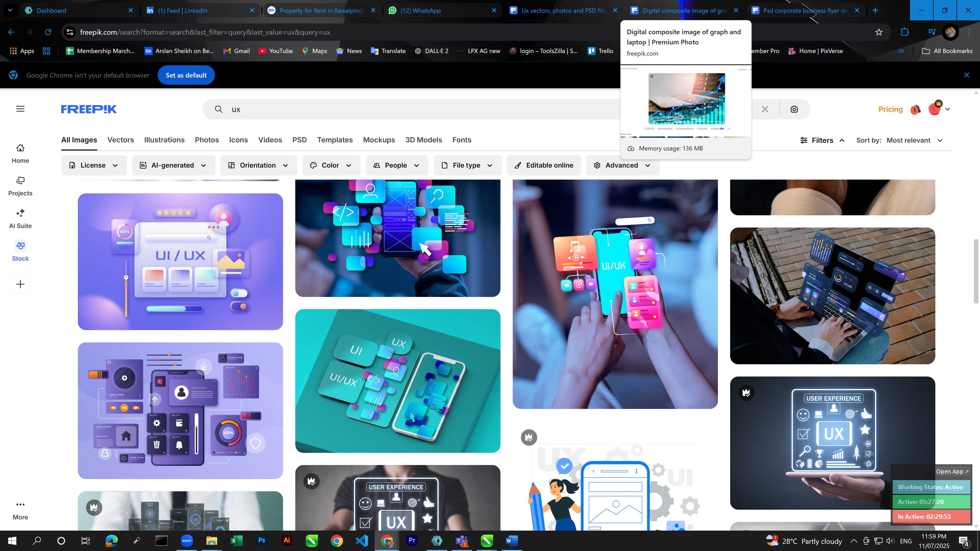The image size is (980, 551).
Task: Bookmark this page with star icon
Action: click(879, 32)
